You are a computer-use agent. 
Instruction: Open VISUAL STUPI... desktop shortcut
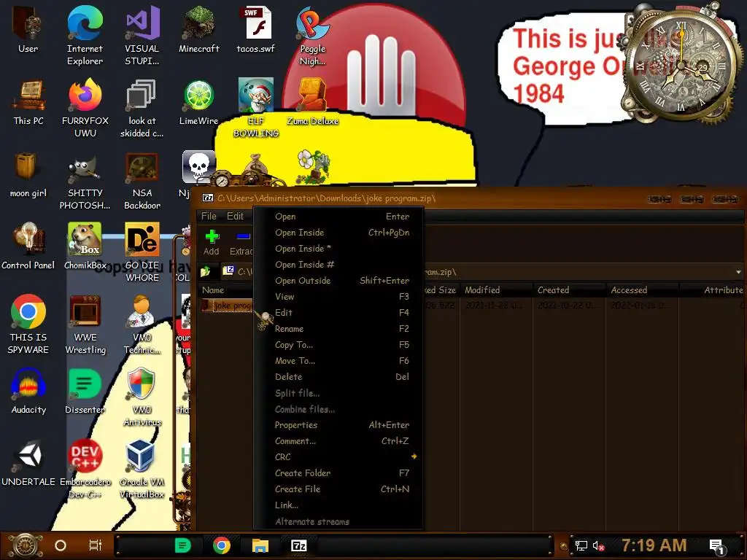click(x=142, y=36)
